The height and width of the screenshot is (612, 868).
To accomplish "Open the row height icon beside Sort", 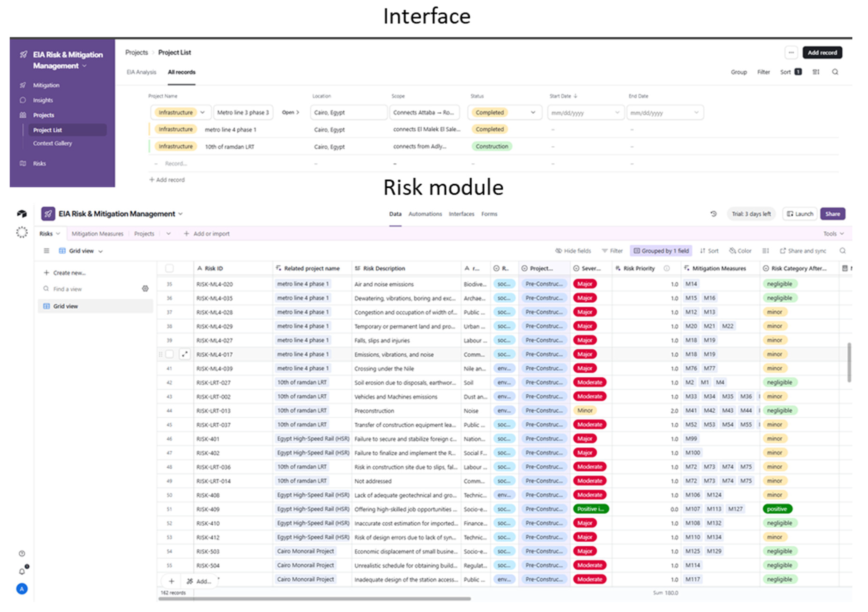I will pyautogui.click(x=816, y=72).
